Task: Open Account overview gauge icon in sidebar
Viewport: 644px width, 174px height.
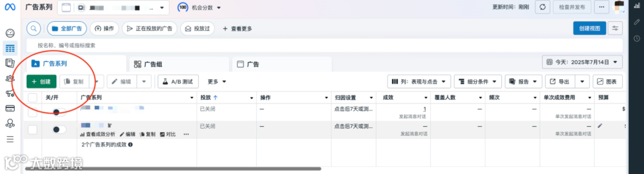Action: (x=10, y=33)
